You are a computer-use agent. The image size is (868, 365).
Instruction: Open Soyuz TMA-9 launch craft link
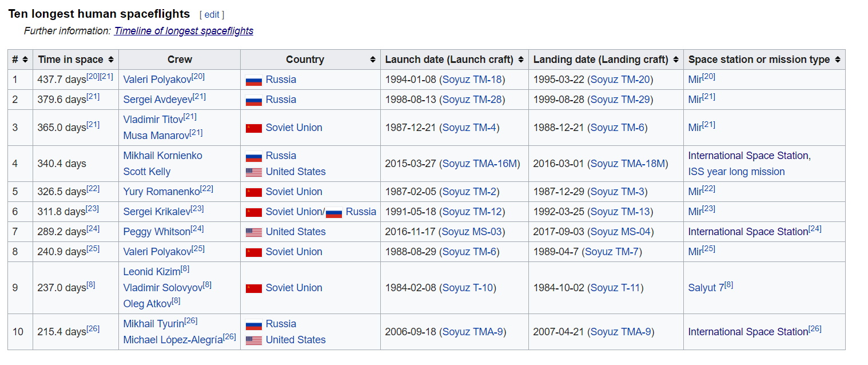coord(473,332)
